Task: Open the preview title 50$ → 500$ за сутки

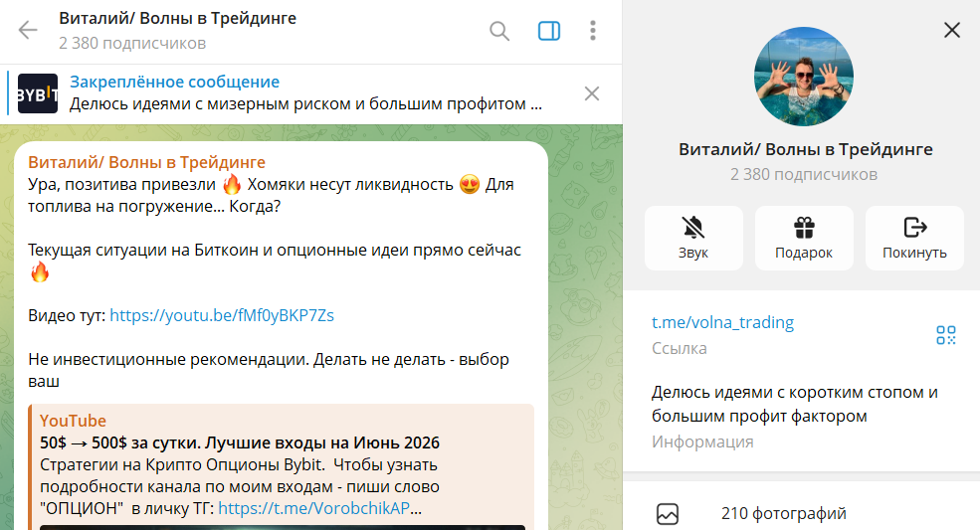Action: tap(240, 442)
